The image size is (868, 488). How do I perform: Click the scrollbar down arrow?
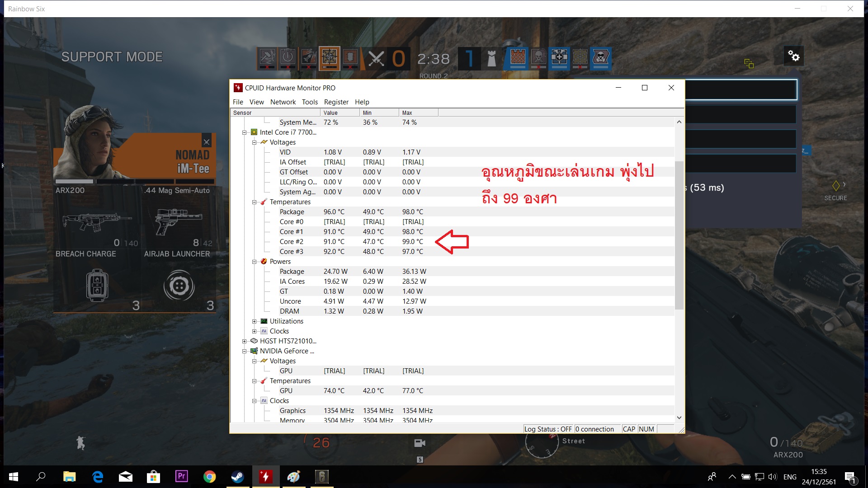679,418
